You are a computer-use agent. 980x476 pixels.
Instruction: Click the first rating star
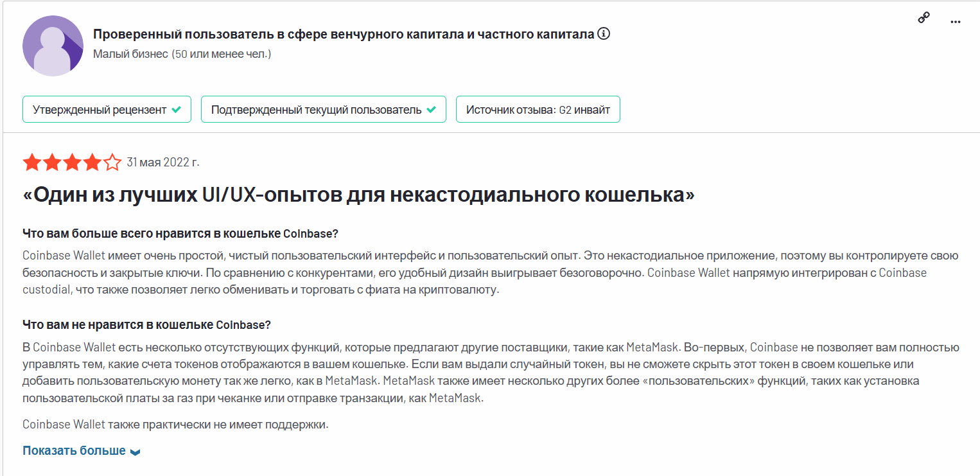click(x=32, y=163)
